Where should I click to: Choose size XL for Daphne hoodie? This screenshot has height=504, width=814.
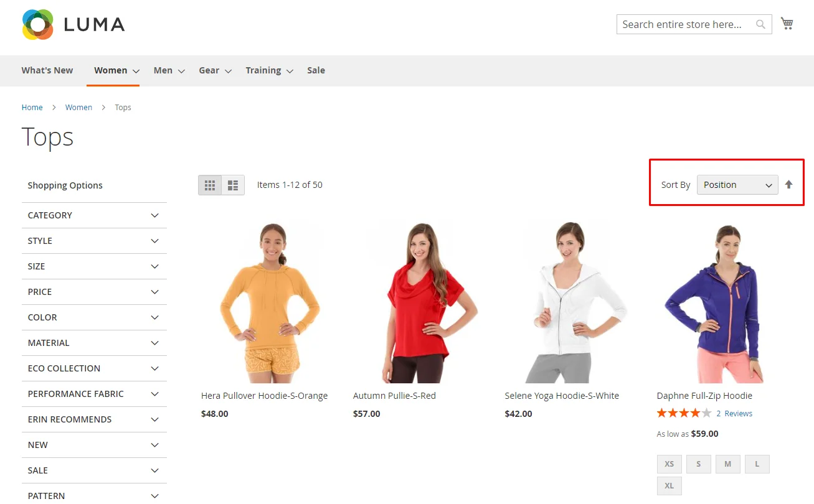[669, 486]
